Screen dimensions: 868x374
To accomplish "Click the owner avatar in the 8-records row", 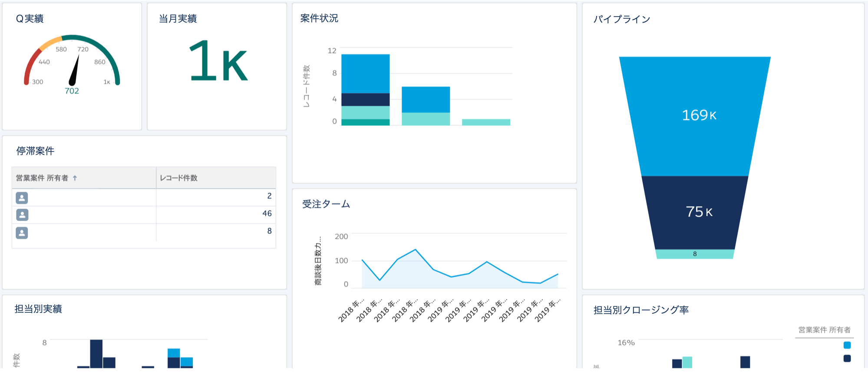I will (x=22, y=233).
